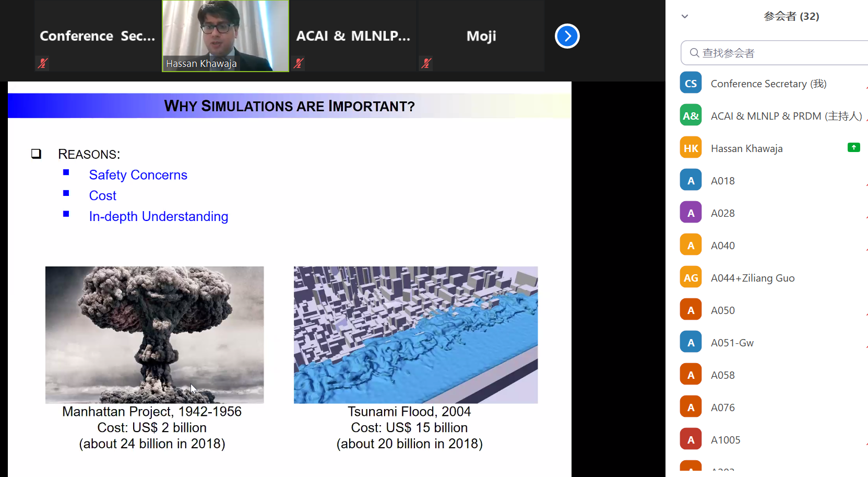Click the Tsunami Flood image in the slide
This screenshot has height=477, width=868.
pos(415,335)
